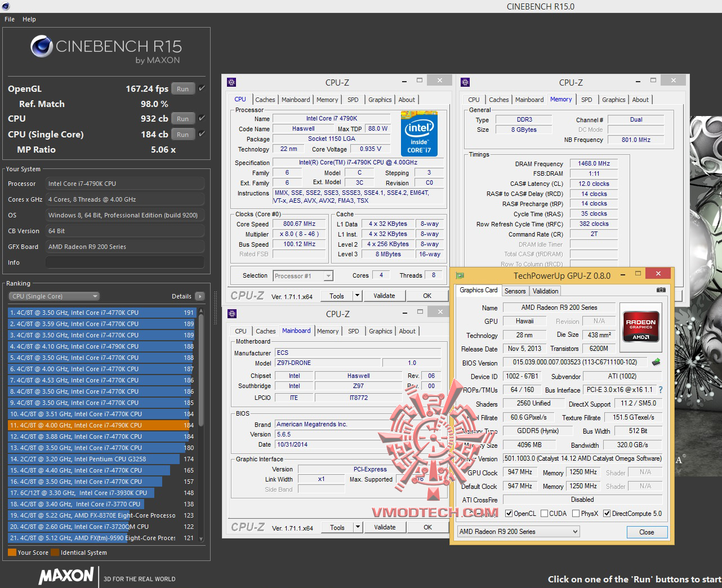Click OK in the Mainboard tab window
This screenshot has height=588, width=722.
(428, 527)
